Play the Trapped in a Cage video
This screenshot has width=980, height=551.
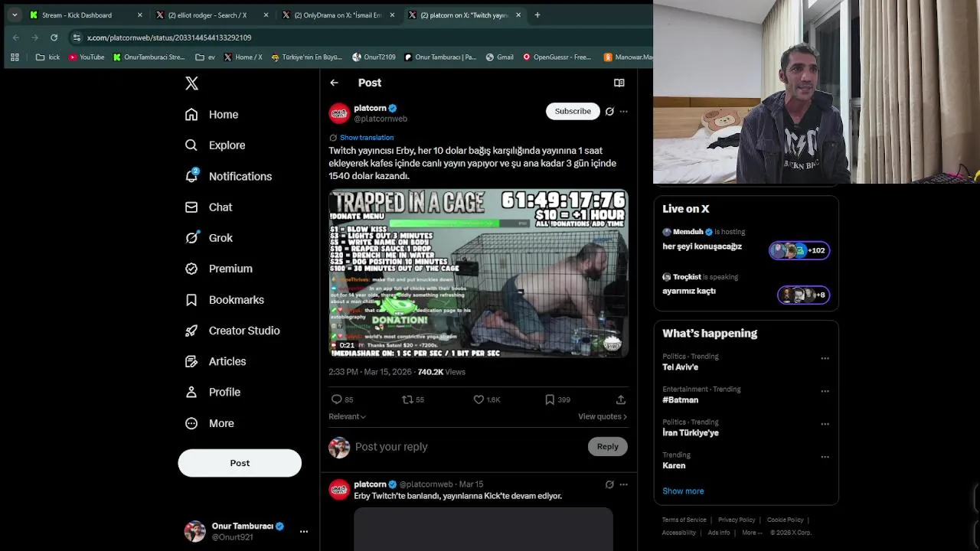point(479,273)
